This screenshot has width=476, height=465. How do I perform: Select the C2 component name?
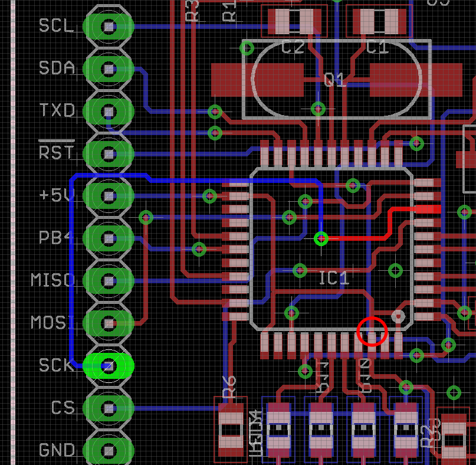tap(293, 47)
